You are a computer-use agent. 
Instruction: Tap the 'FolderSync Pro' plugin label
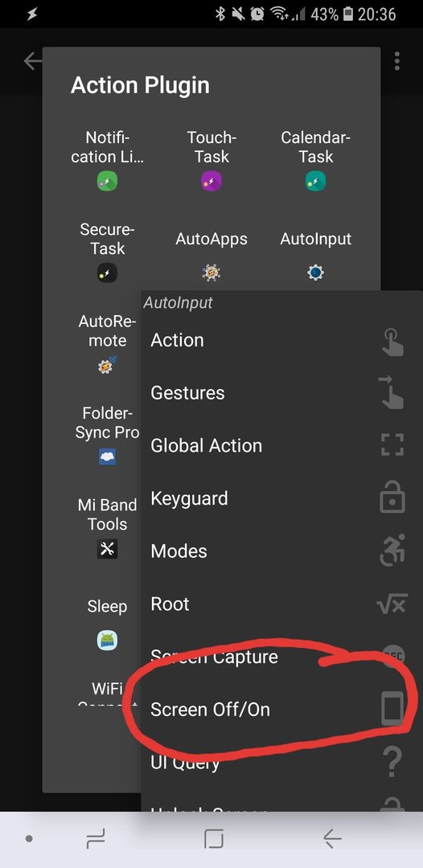pos(108,423)
